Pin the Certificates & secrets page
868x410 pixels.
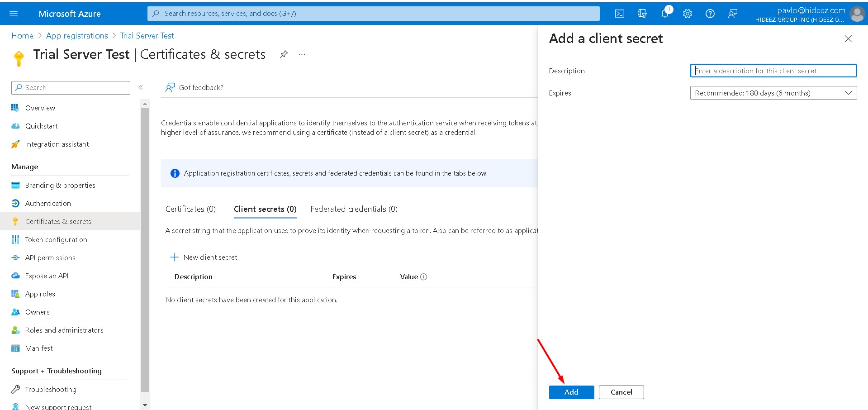pyautogui.click(x=284, y=54)
